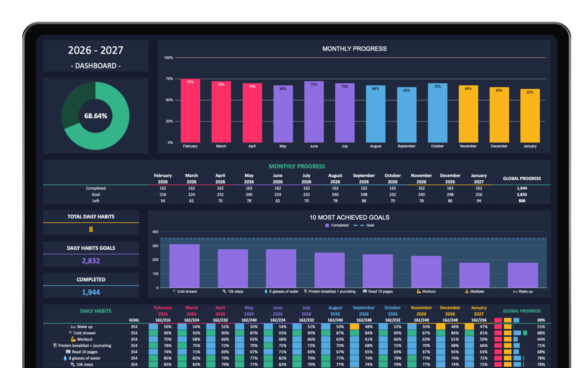Click the January 2027 Goal cell "256"
Viewport: 588px width, 368px height.
click(x=479, y=195)
